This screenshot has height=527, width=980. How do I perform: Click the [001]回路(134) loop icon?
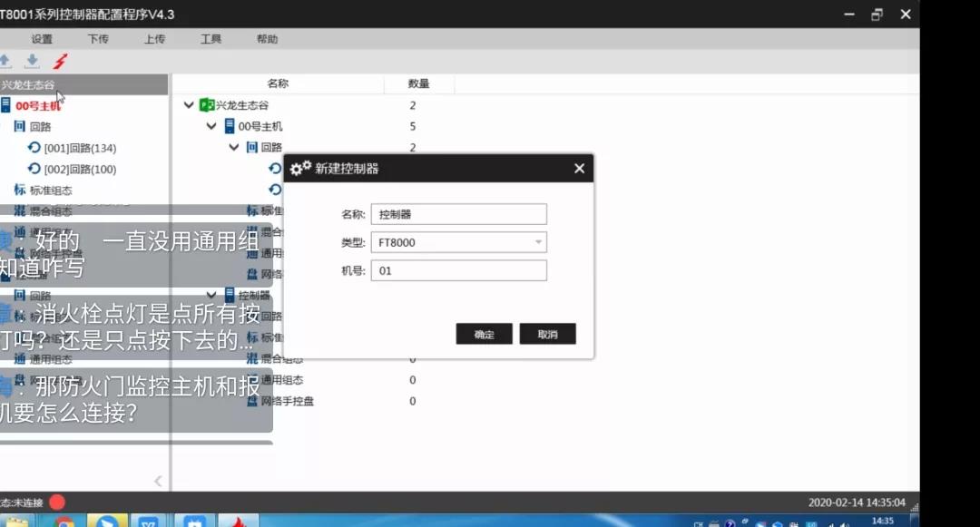point(34,148)
